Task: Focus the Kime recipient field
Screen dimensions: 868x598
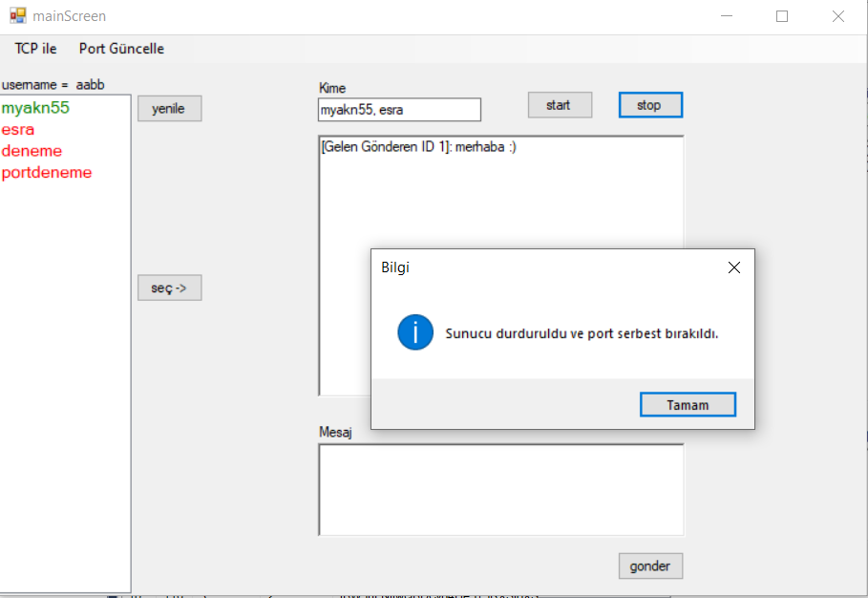Action: 399,110
